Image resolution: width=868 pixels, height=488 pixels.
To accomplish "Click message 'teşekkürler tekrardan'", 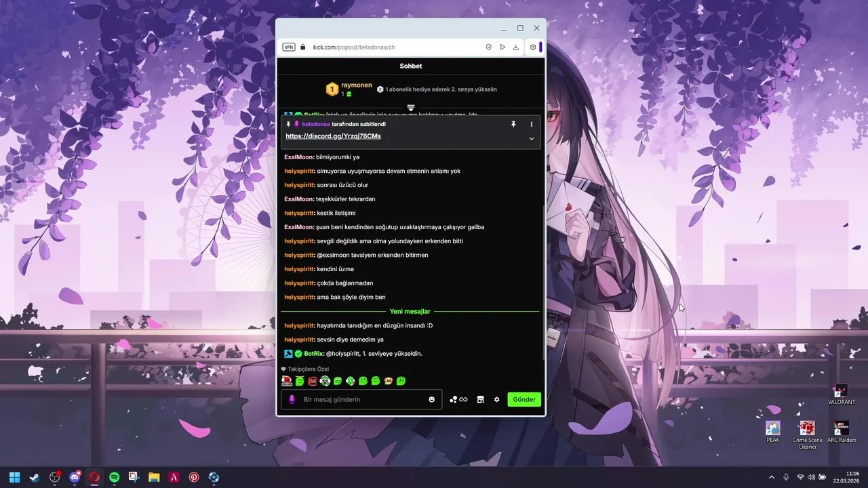I will pyautogui.click(x=345, y=199).
